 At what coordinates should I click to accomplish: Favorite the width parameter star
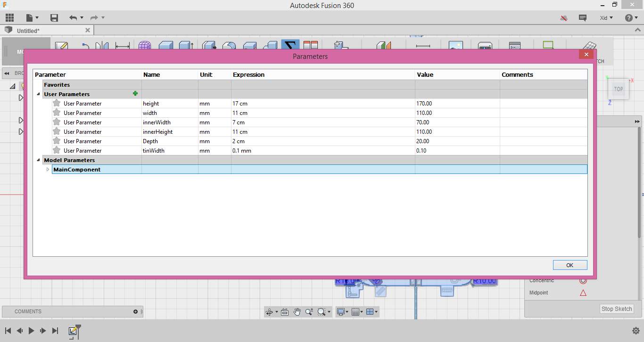point(57,113)
